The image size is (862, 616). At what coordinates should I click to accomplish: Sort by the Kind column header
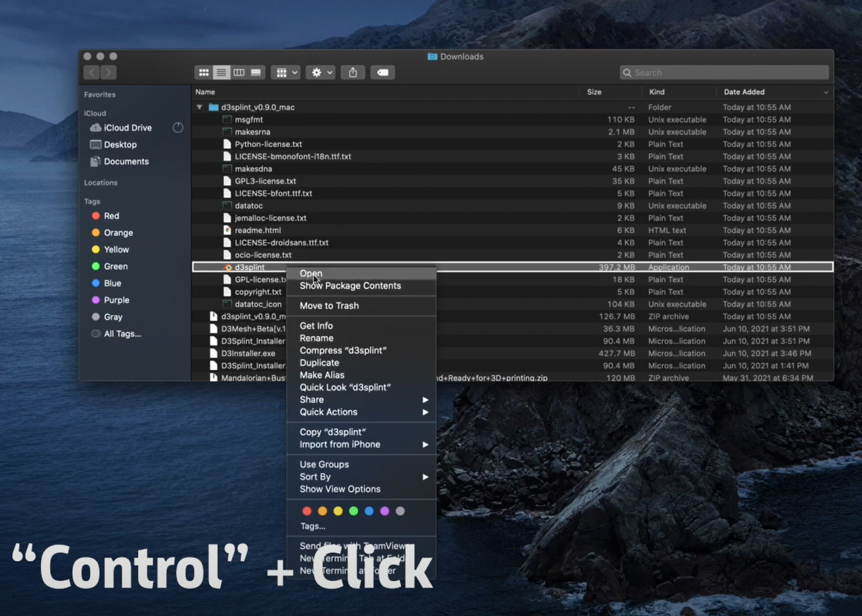(657, 92)
